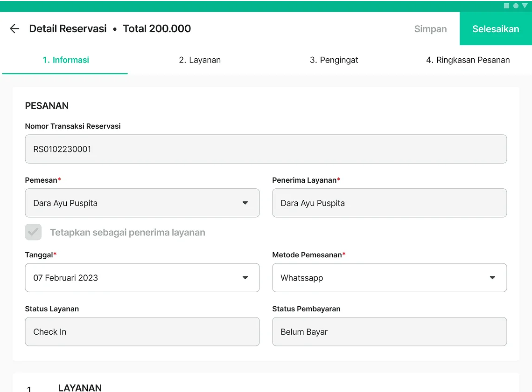Image resolution: width=532 pixels, height=392 pixels.
Task: Click the triangle icon in top bar
Action: (x=525, y=6)
